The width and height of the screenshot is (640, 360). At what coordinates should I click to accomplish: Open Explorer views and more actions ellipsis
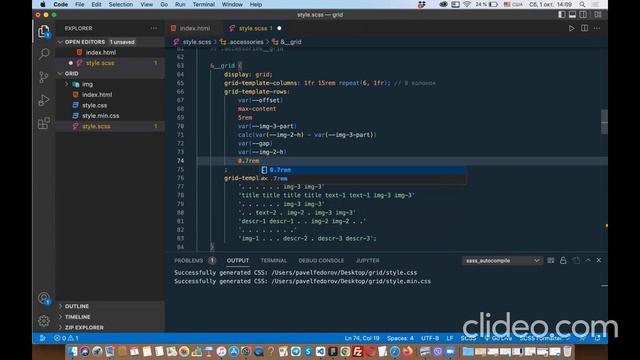(x=153, y=28)
